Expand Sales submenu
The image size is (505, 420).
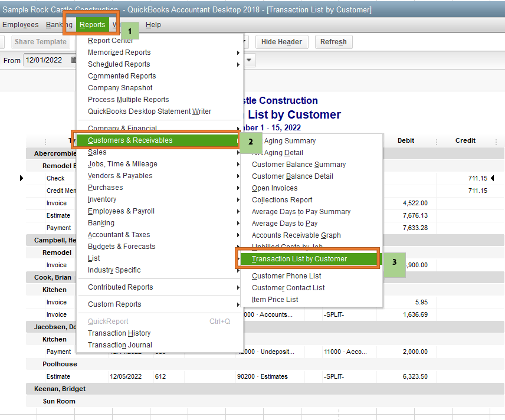[x=159, y=152]
